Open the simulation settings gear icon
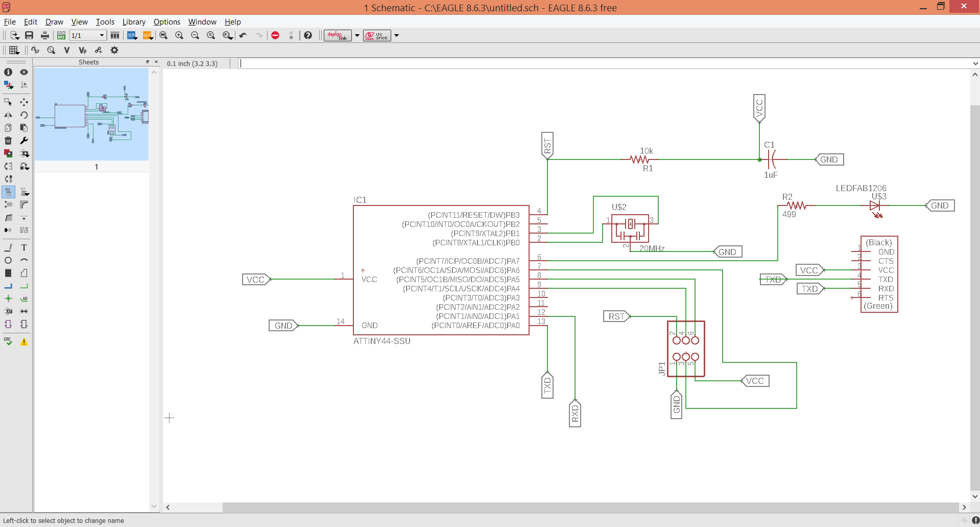The image size is (980, 527). (x=114, y=50)
